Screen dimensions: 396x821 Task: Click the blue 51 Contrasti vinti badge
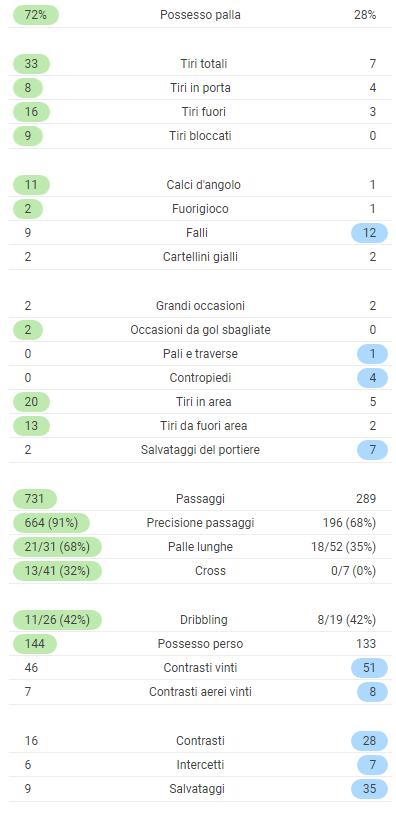tap(369, 668)
